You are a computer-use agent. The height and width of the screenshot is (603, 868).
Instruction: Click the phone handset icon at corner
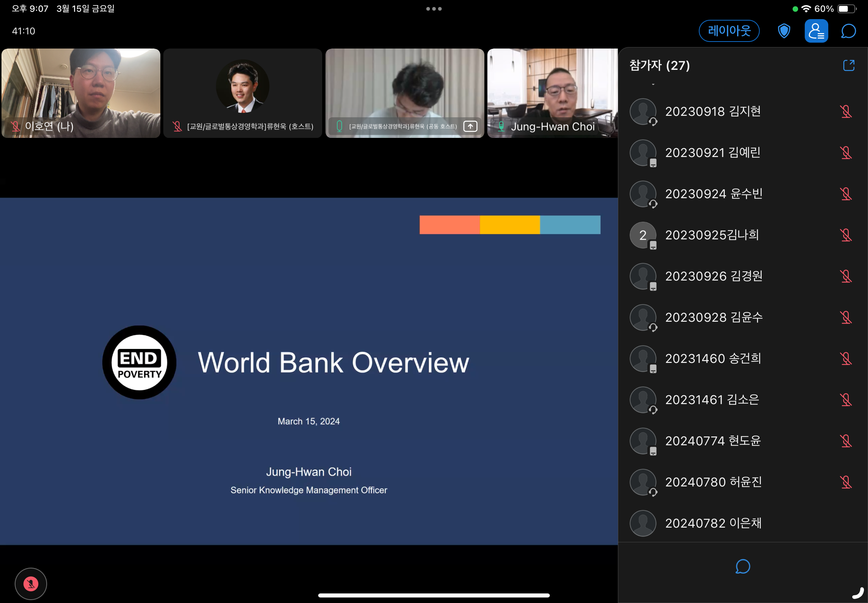[x=858, y=593]
